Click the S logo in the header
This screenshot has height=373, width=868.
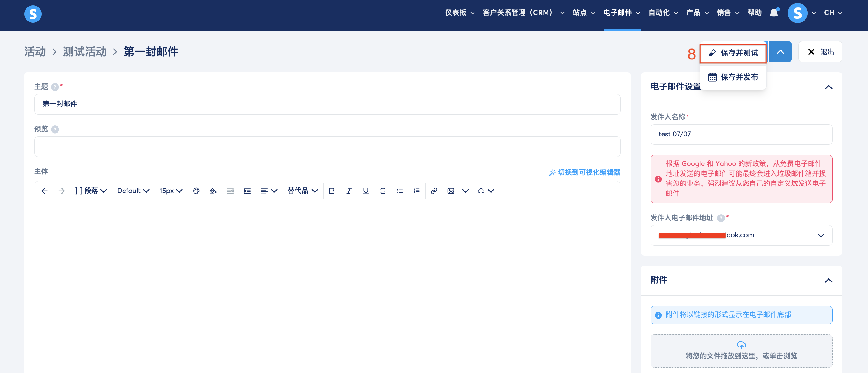pos(33,14)
